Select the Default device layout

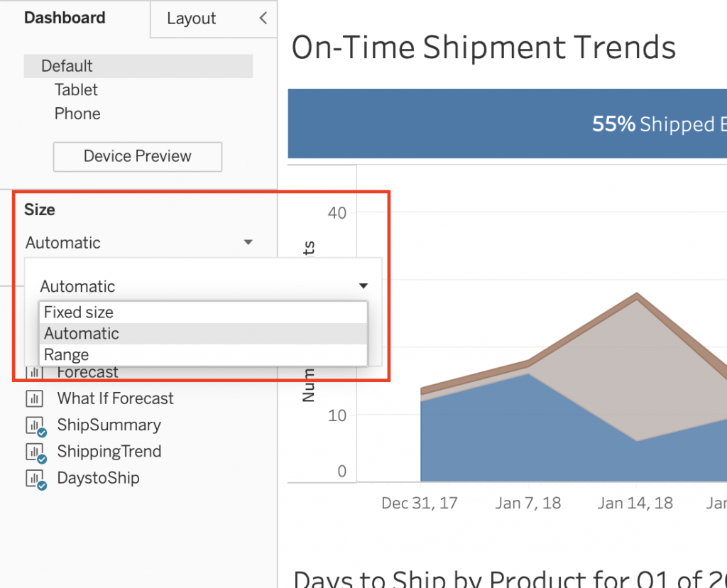67,66
